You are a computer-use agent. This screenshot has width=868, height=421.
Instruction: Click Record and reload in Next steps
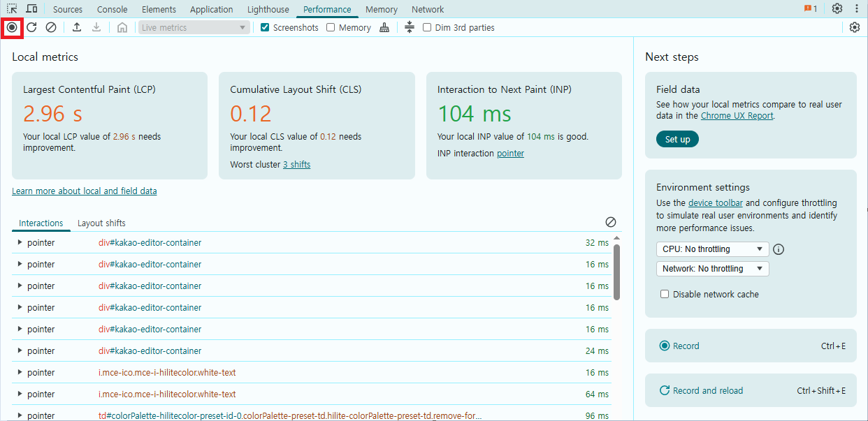pos(750,390)
